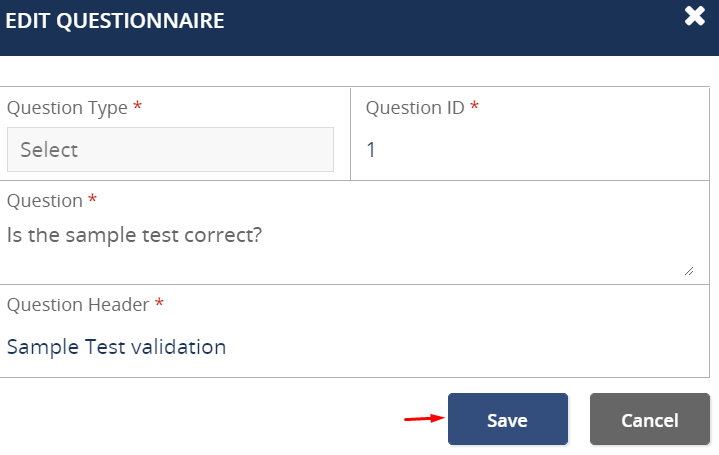Click the EDIT QUESTIONNAIRE title text
The height and width of the screenshot is (455, 719).
[x=115, y=20]
